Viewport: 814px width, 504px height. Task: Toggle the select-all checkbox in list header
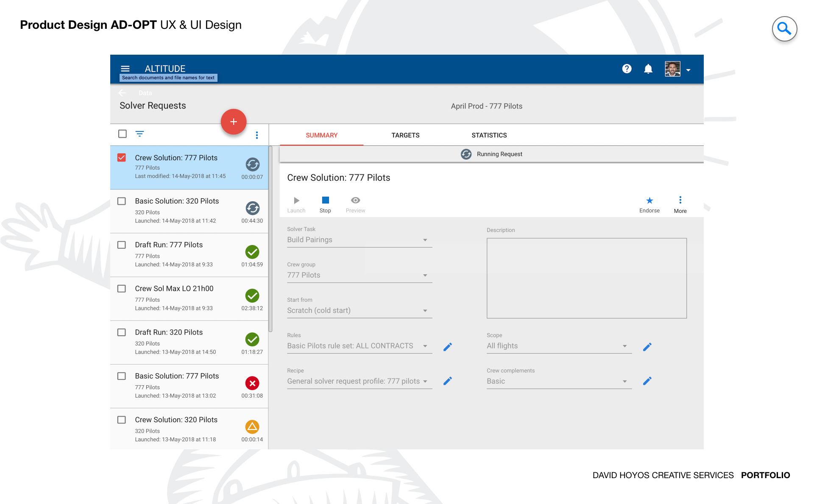pos(122,134)
